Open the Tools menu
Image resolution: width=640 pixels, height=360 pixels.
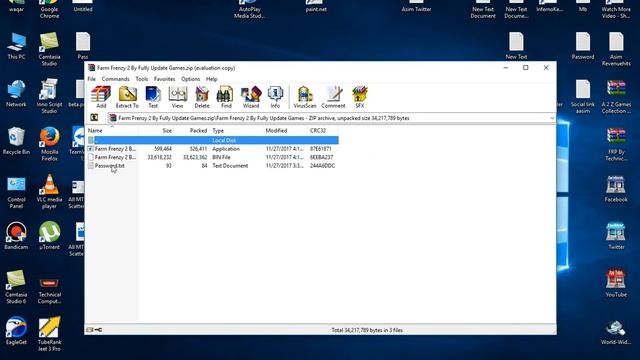[142, 79]
